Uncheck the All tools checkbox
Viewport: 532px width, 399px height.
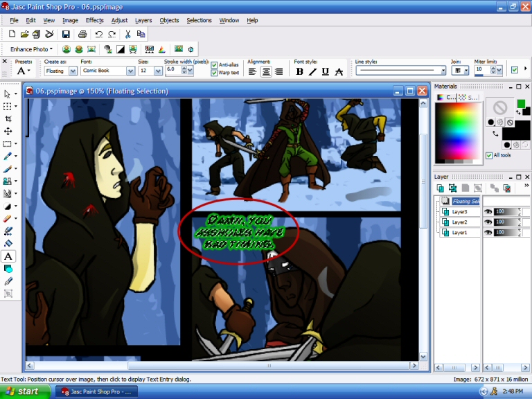pyautogui.click(x=489, y=155)
